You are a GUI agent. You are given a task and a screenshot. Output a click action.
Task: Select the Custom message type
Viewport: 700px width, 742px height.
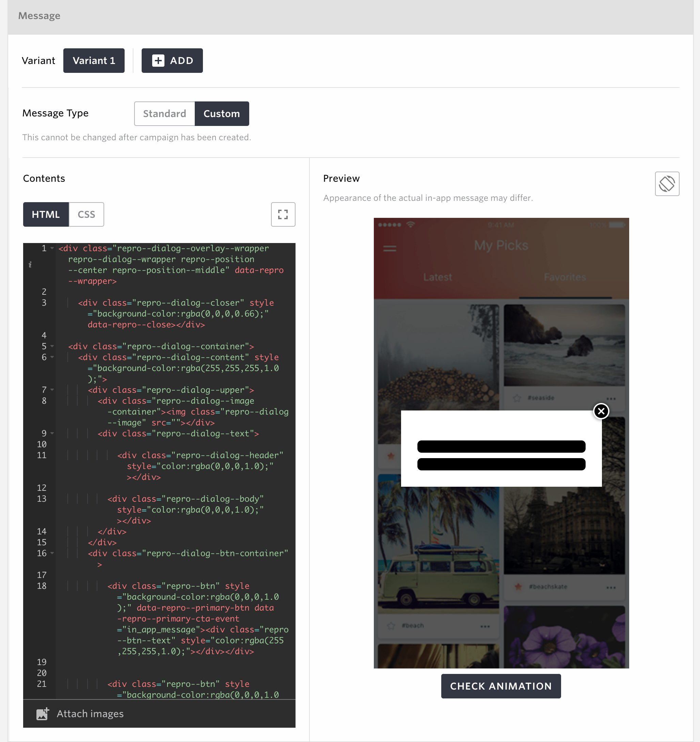(x=221, y=113)
